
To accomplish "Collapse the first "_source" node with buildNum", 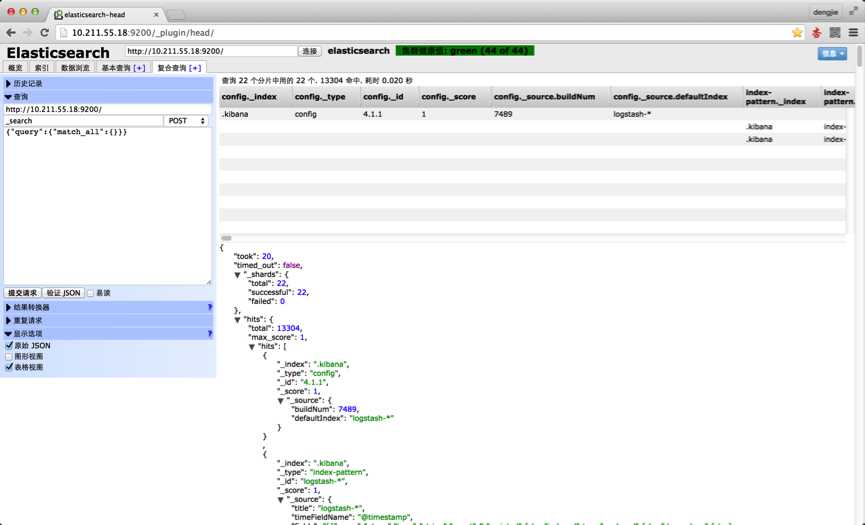I will click(x=280, y=400).
